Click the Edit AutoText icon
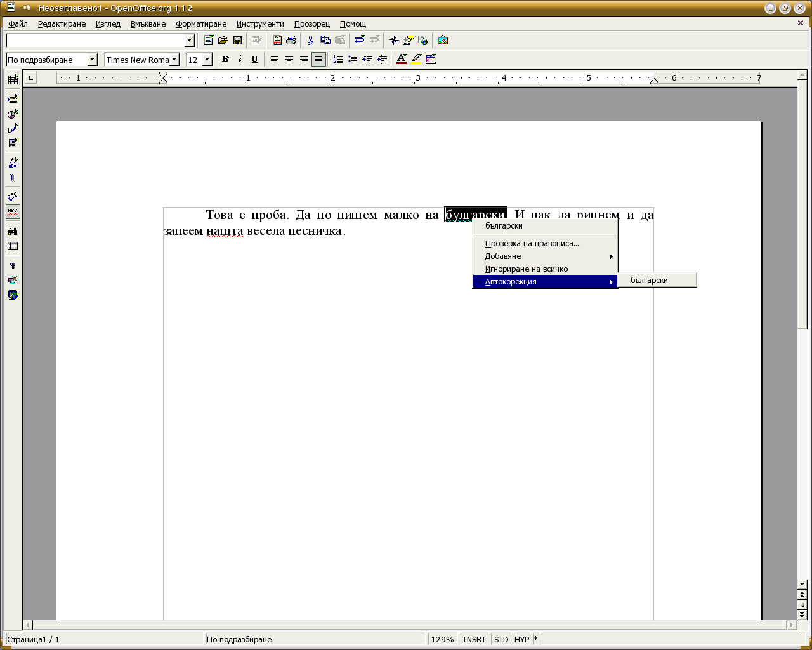Screen dimensions: 812x650 pos(13,163)
